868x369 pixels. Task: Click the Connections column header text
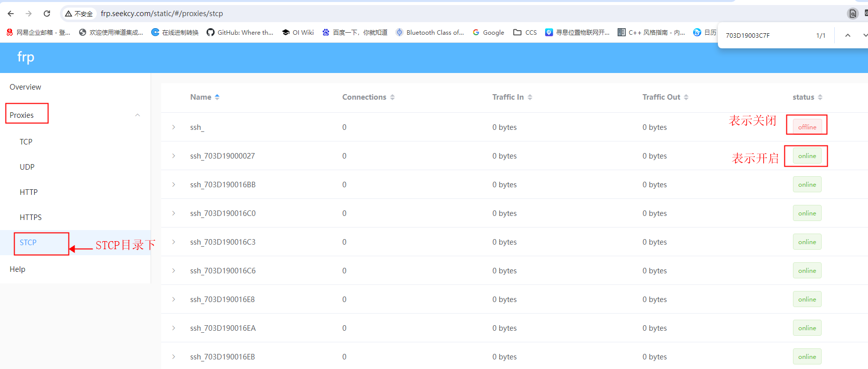364,97
